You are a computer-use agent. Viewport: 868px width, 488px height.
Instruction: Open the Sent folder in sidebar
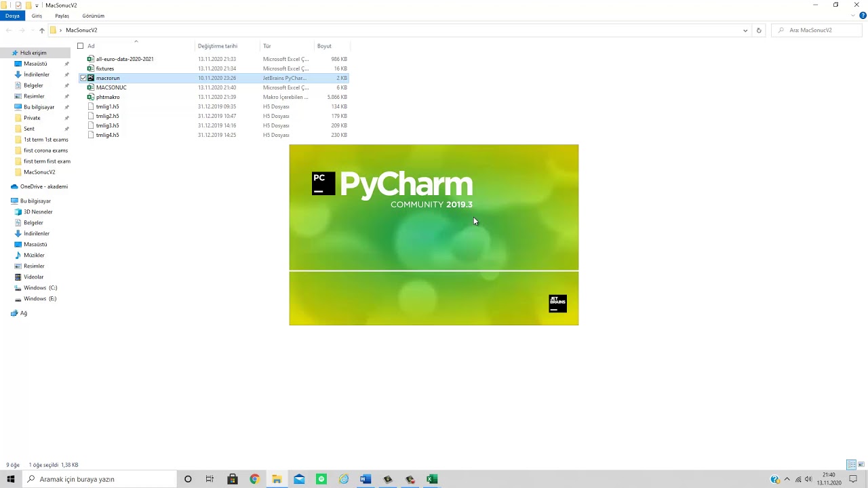pos(29,129)
